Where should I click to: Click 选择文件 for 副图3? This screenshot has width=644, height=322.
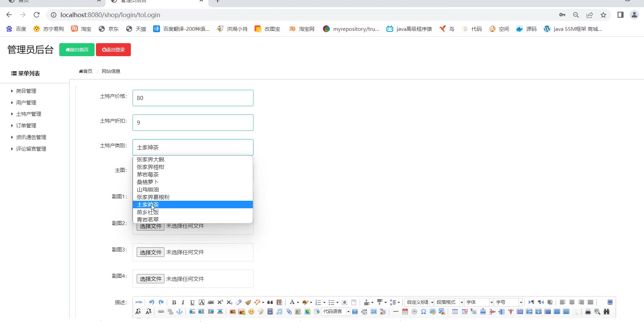tap(150, 252)
